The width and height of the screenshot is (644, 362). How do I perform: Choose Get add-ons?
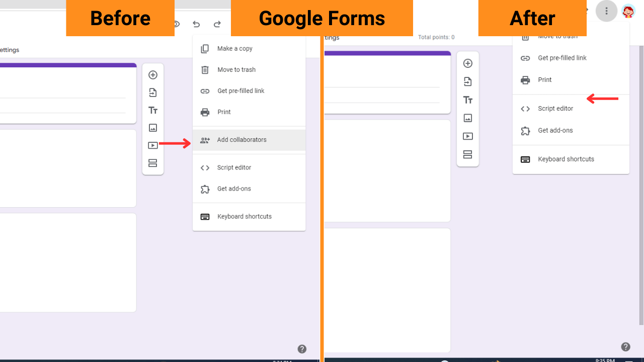coord(234,189)
